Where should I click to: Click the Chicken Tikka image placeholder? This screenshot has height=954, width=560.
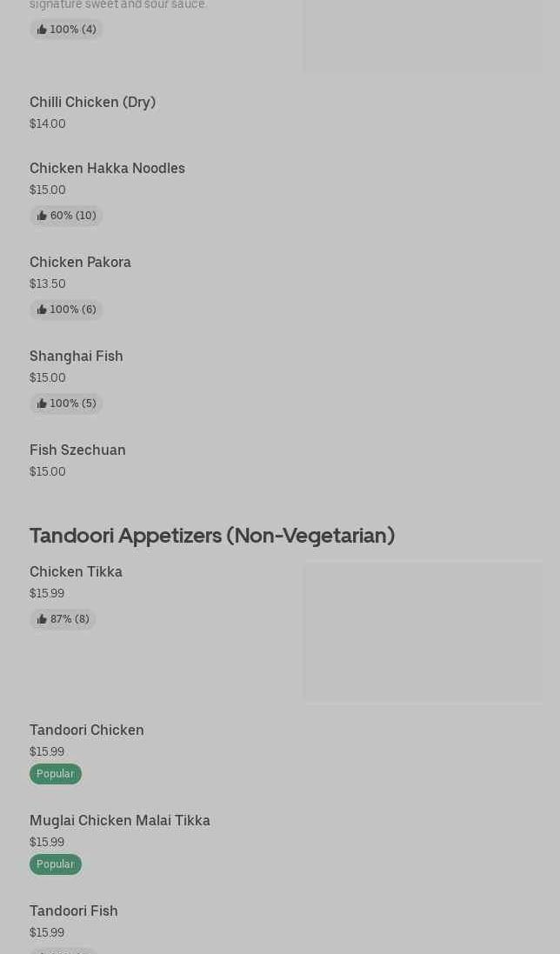tap(423, 632)
